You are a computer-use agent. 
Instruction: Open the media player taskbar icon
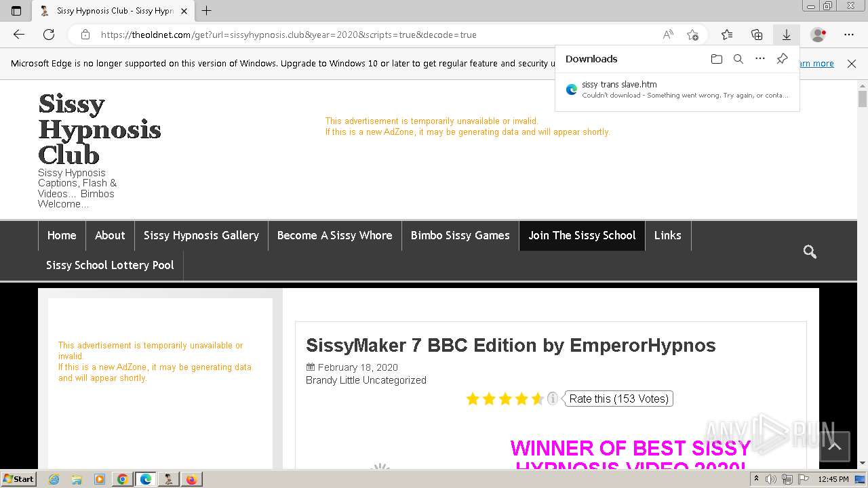(x=100, y=479)
